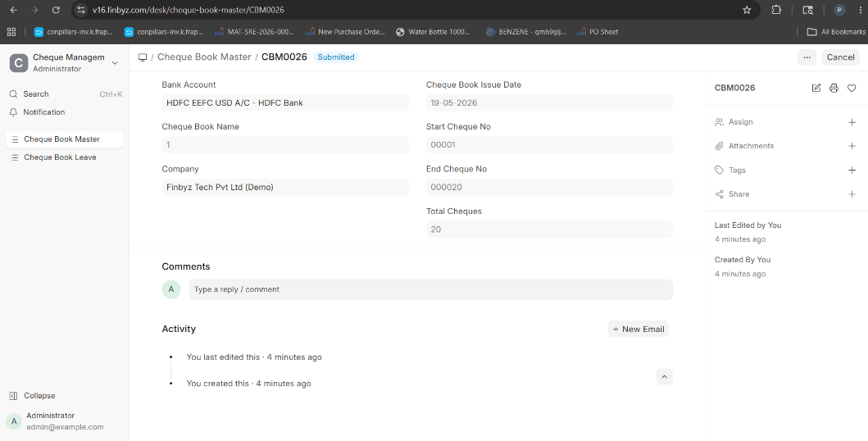The image size is (868, 441).
Task: Cancel the submitted document
Action: [x=840, y=57]
